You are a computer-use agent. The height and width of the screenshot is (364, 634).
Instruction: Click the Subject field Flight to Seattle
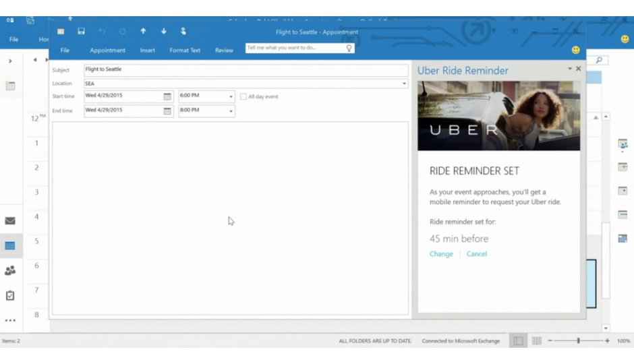[246, 69]
